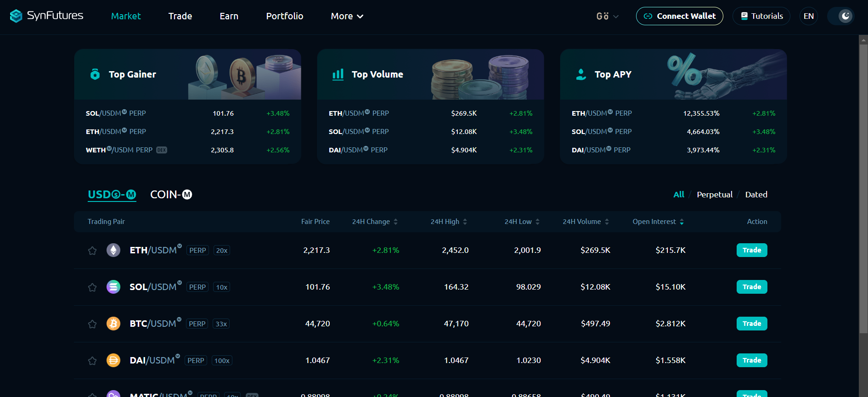
Task: Click the 20x leverage badge on ETH/USDM
Action: click(222, 251)
